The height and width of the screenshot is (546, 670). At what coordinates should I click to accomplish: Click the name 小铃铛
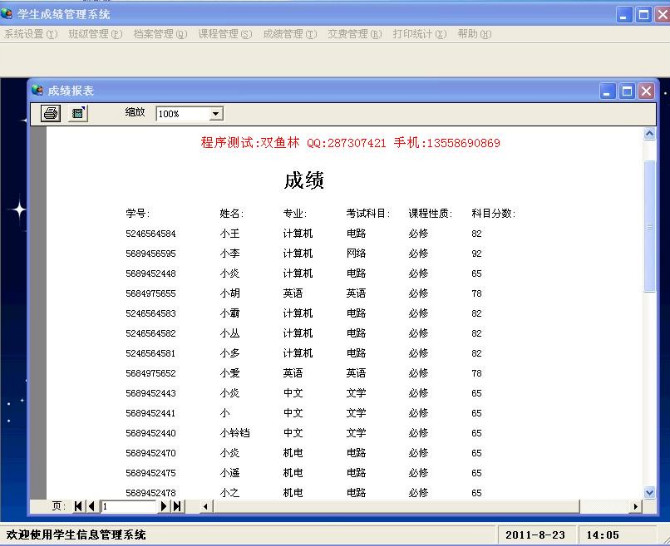tap(235, 433)
